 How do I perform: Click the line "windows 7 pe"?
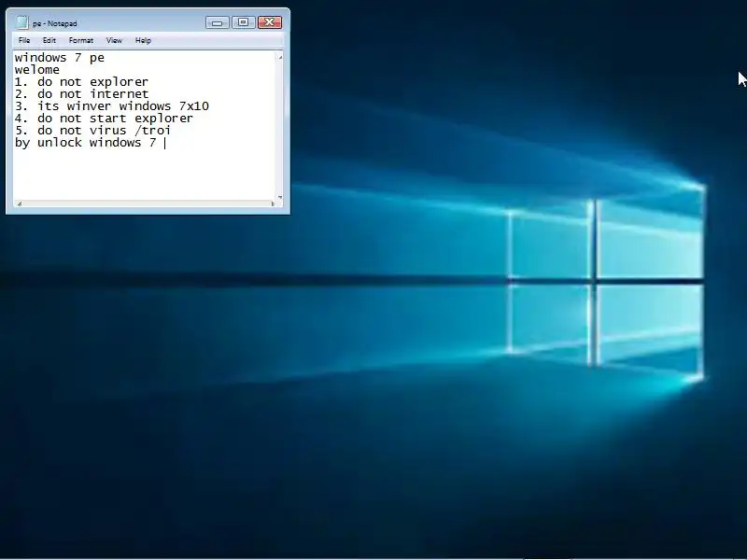60,58
